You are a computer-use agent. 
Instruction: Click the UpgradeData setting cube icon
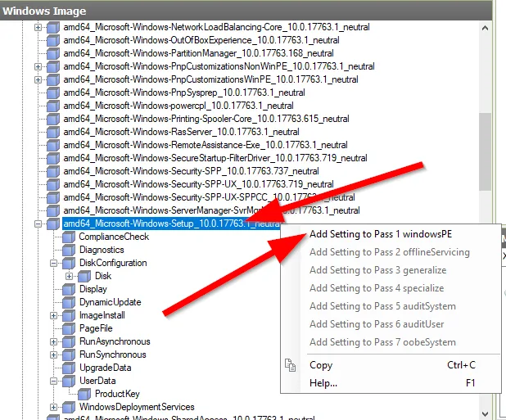tap(69, 368)
